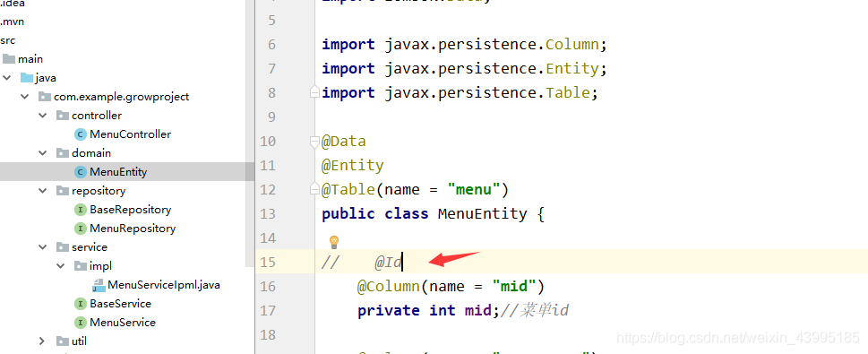The height and width of the screenshot is (354, 868).
Task: Click the util package folder icon
Action: coord(63,341)
